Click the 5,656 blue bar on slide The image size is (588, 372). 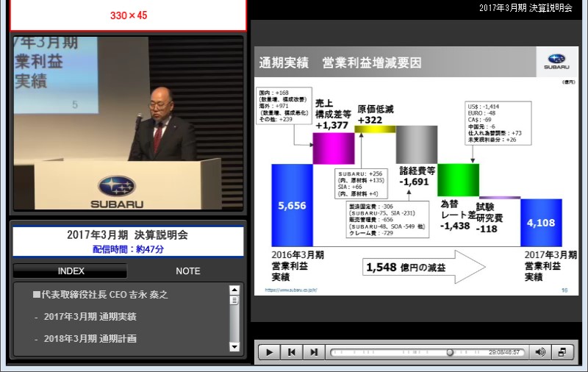(292, 205)
